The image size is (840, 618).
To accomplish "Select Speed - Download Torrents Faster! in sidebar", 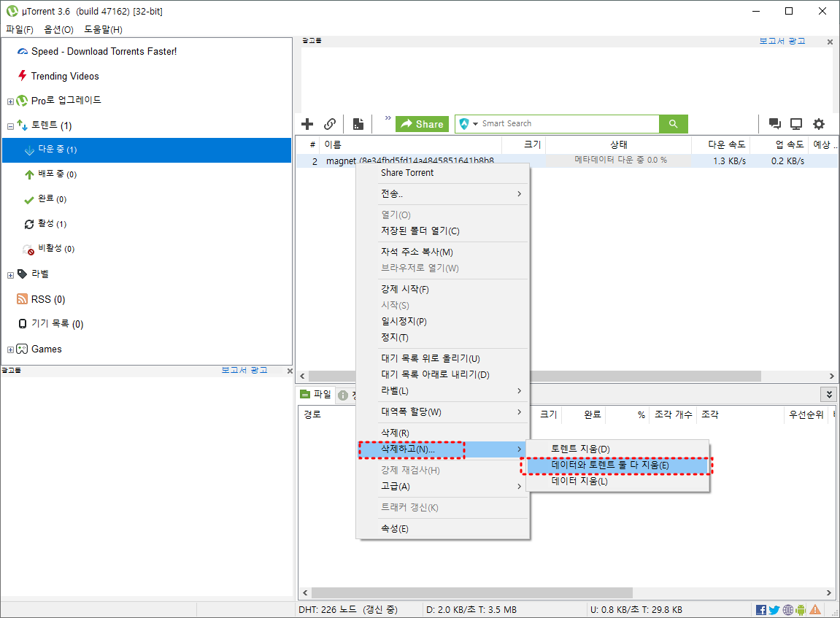I will 104,51.
